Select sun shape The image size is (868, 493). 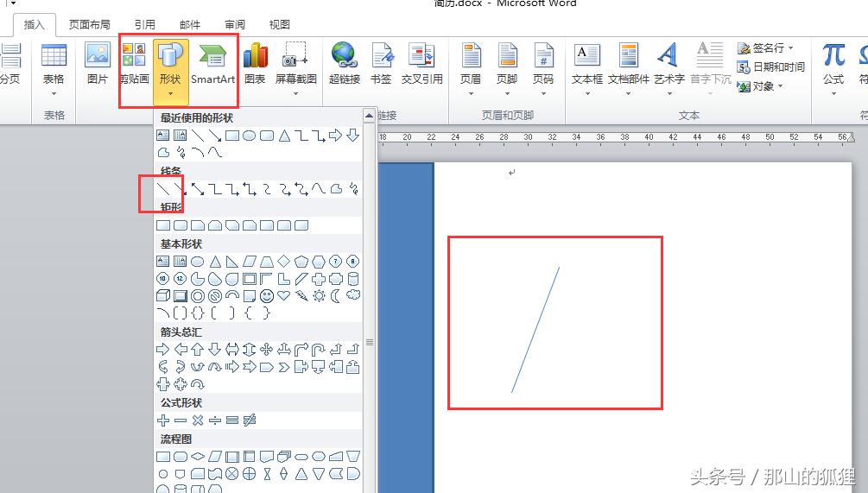[319, 296]
